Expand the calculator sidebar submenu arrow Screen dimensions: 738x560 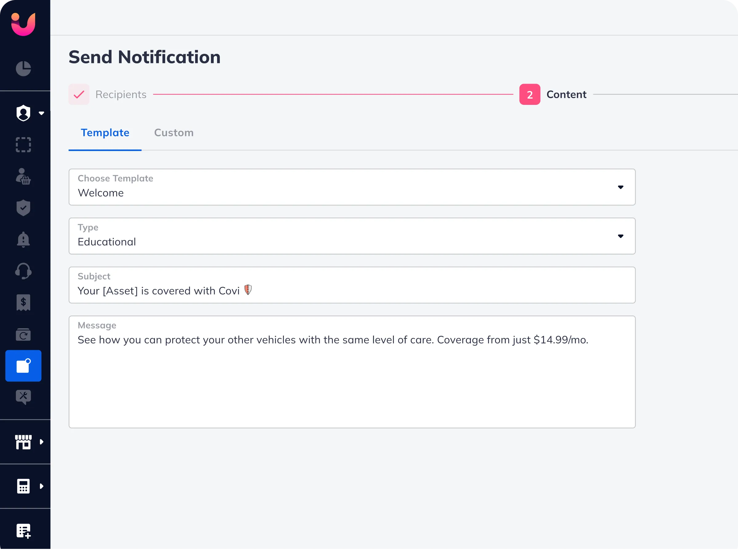tap(42, 486)
